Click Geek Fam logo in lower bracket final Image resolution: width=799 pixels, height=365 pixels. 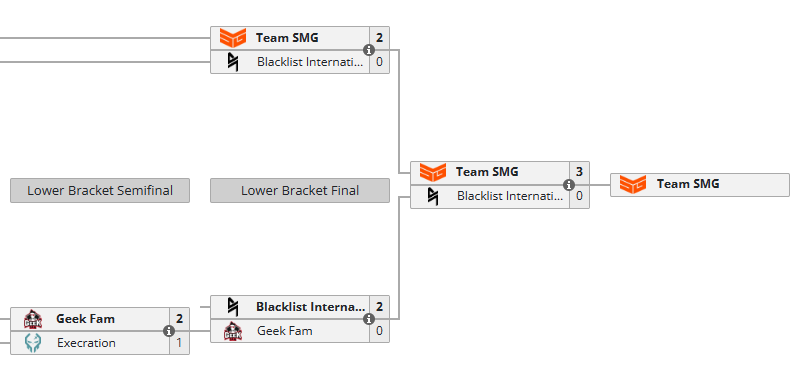coord(233,331)
